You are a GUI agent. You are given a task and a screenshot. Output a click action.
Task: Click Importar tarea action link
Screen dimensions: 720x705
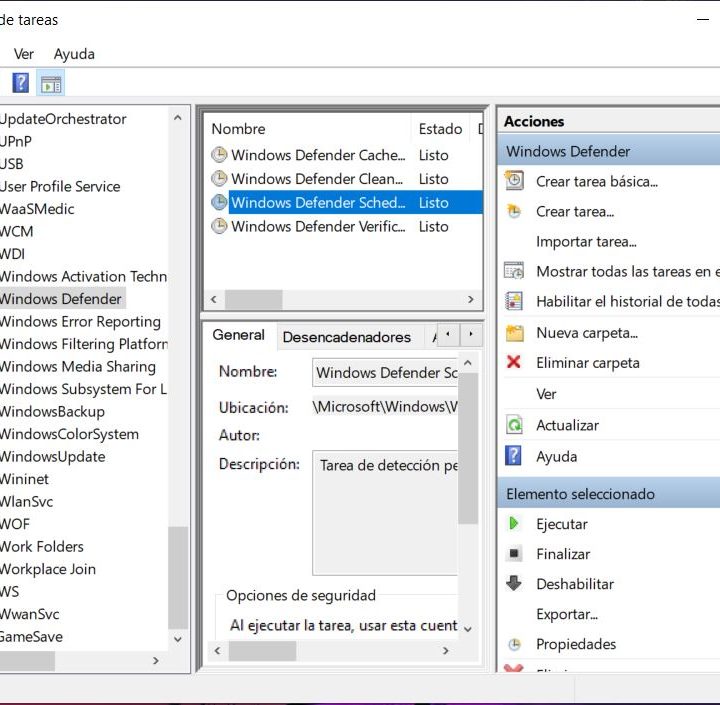point(586,242)
